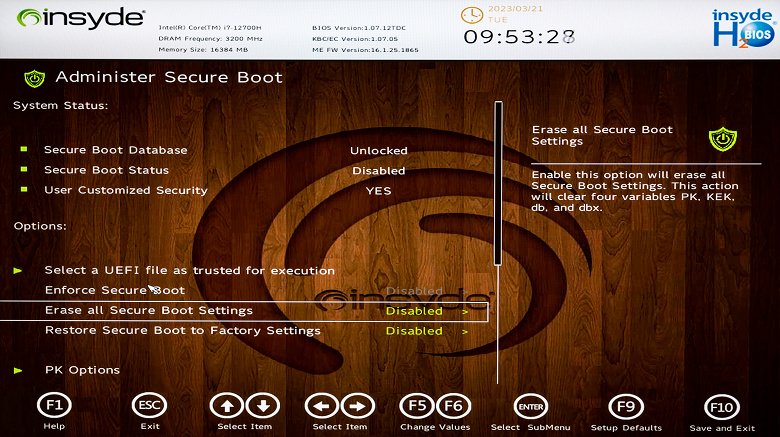Screen dimensions: 780x437
Task: Click the green bullet beside User Customized Security
Action: point(23,189)
